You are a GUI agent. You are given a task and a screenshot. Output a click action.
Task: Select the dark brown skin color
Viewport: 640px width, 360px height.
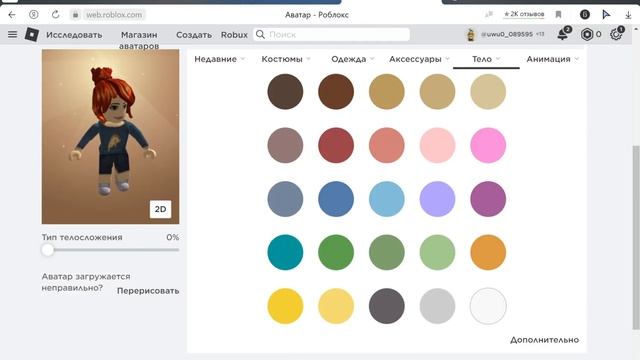(x=285, y=91)
